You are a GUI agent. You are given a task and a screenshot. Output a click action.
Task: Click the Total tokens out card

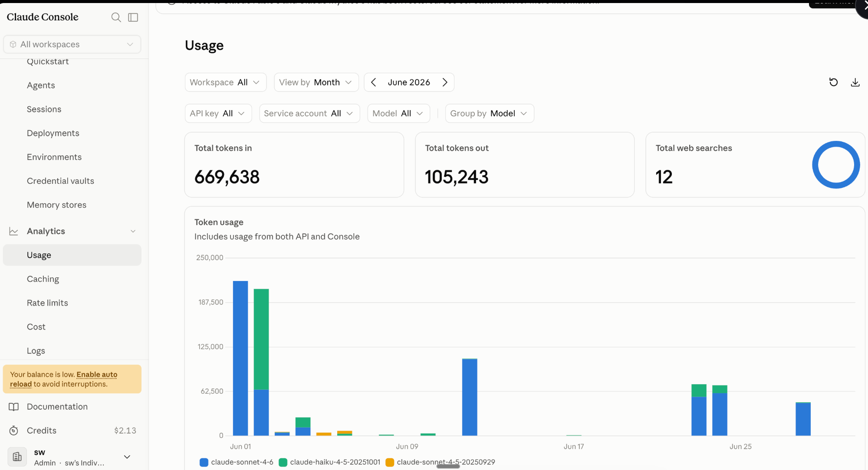[x=525, y=165]
